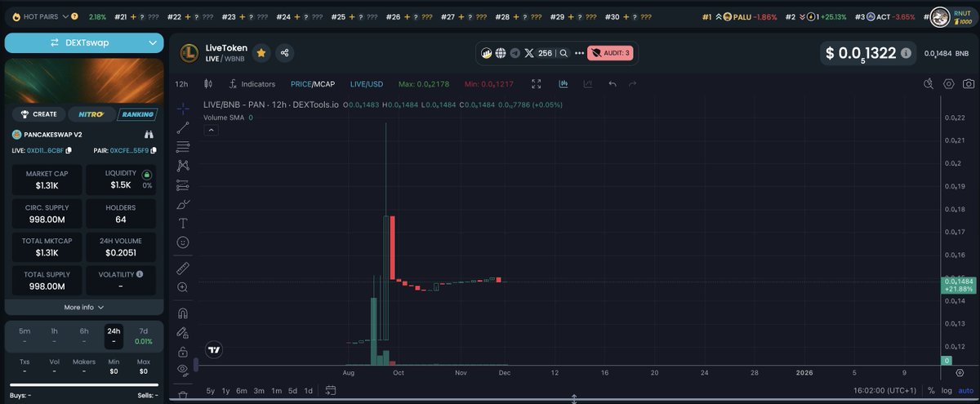Image resolution: width=980 pixels, height=404 pixels.
Task: Set chart range to 5y
Action: click(x=211, y=391)
